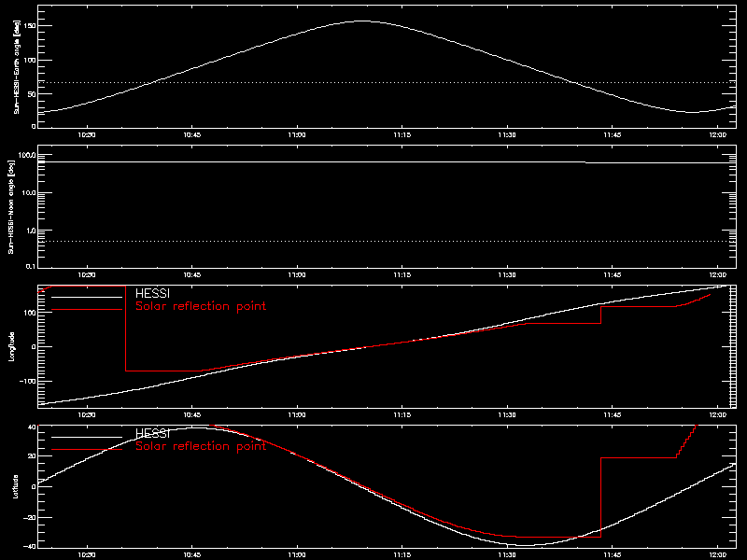Viewport: 747px width, 560px height.
Task: Click the second panel's Sun-HESSI angle y-axis title
Action: (11, 207)
